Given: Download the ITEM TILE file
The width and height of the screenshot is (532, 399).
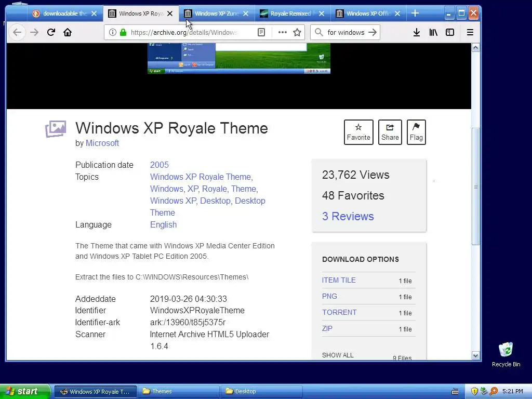Looking at the screenshot, I should coord(339,280).
